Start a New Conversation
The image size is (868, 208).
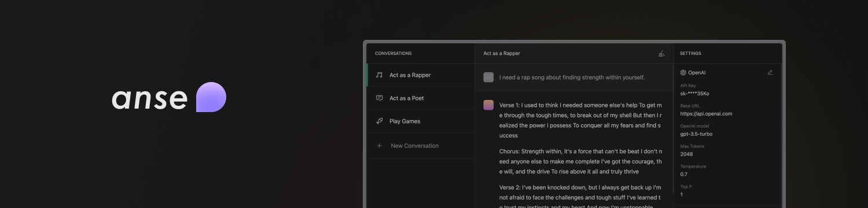421,146
